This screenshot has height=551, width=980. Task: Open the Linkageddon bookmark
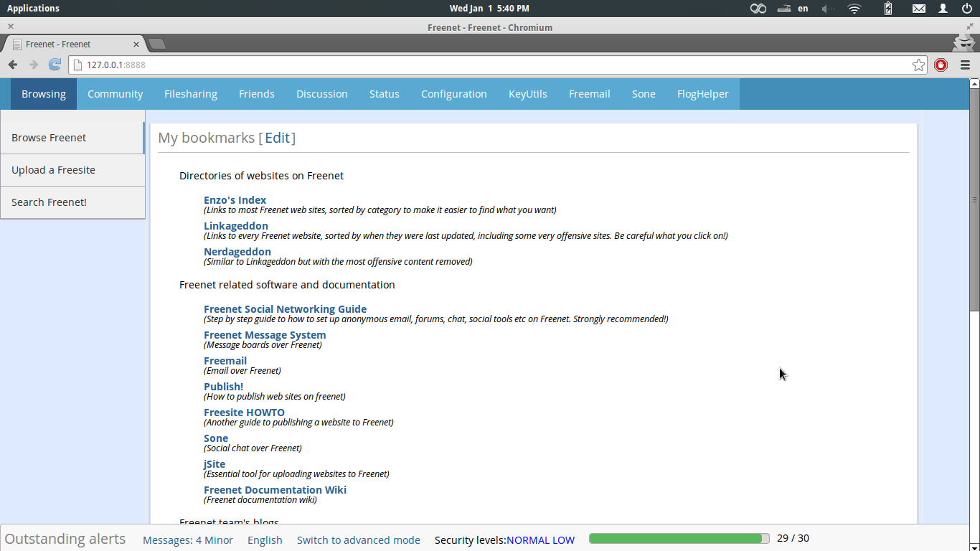click(x=236, y=226)
